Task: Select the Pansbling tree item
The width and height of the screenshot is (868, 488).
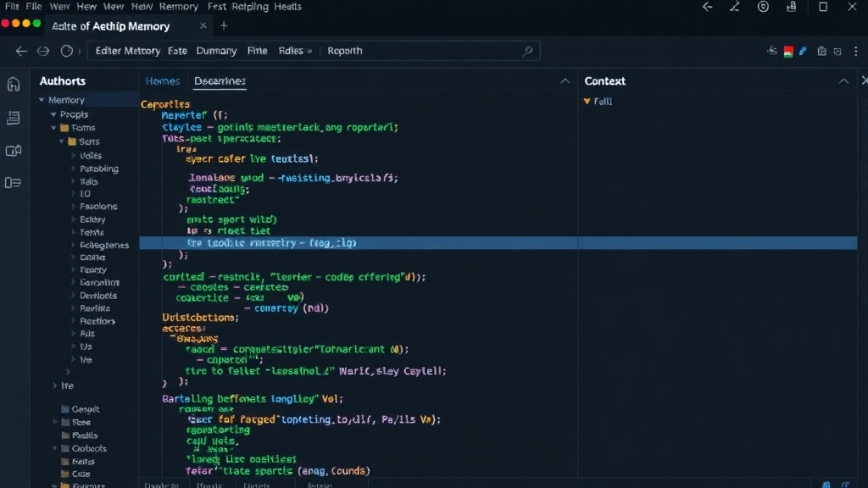Action: tap(99, 169)
